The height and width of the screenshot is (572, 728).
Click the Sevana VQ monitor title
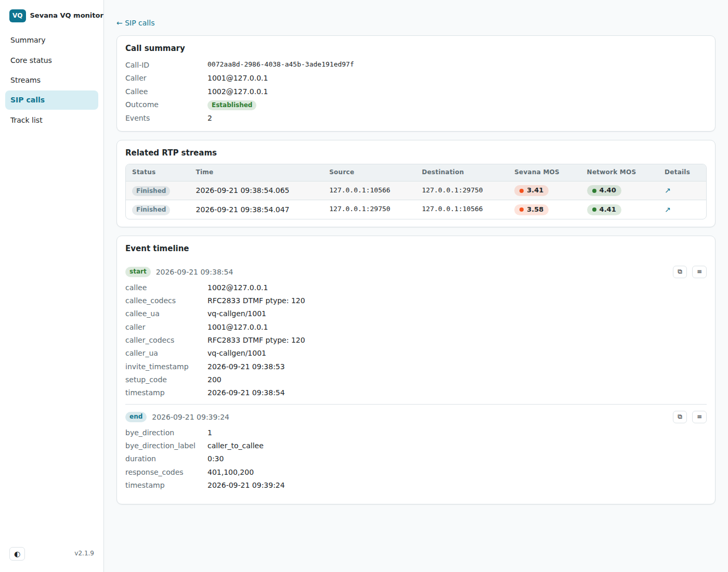point(67,16)
